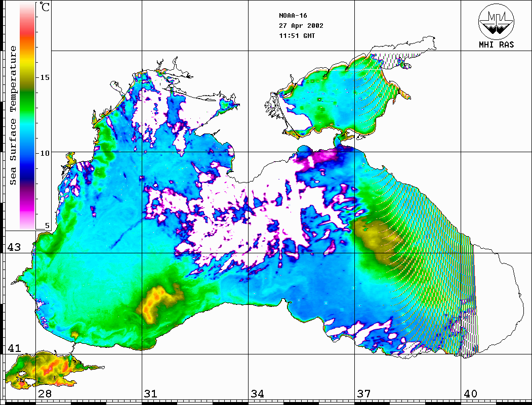Image resolution: width=532 pixels, height=405 pixels.
Task: Click the 10 tick on color scale
Action: click(x=45, y=153)
